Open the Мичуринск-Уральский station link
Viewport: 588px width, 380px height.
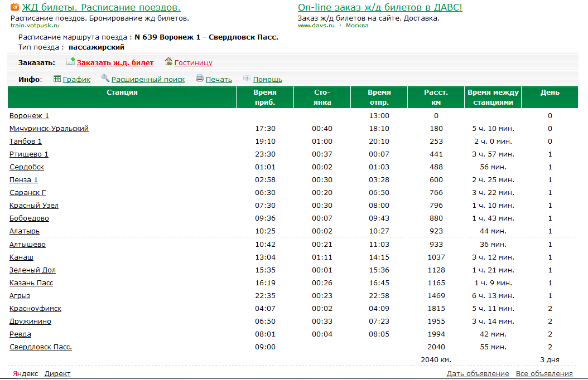click(x=49, y=129)
